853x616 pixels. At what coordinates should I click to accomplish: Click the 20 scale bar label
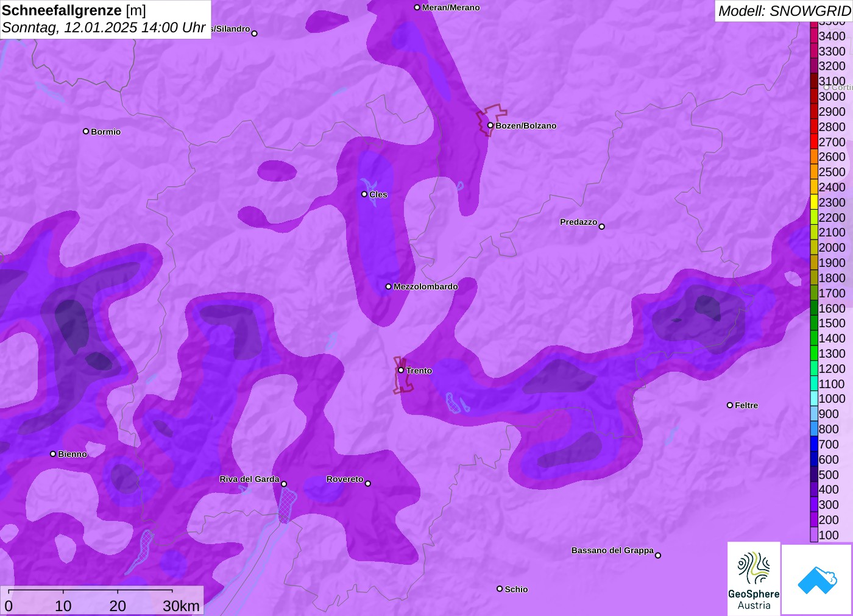[118, 606]
